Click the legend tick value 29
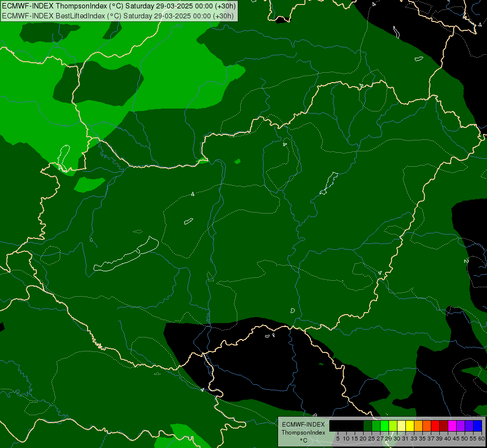Screen dimensions: 487x448 click(389, 439)
